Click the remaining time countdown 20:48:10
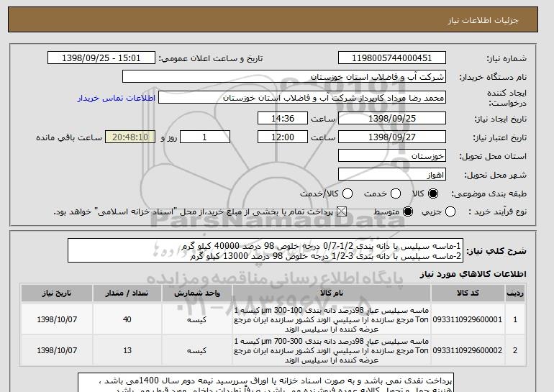554x392 pixels. 130,137
